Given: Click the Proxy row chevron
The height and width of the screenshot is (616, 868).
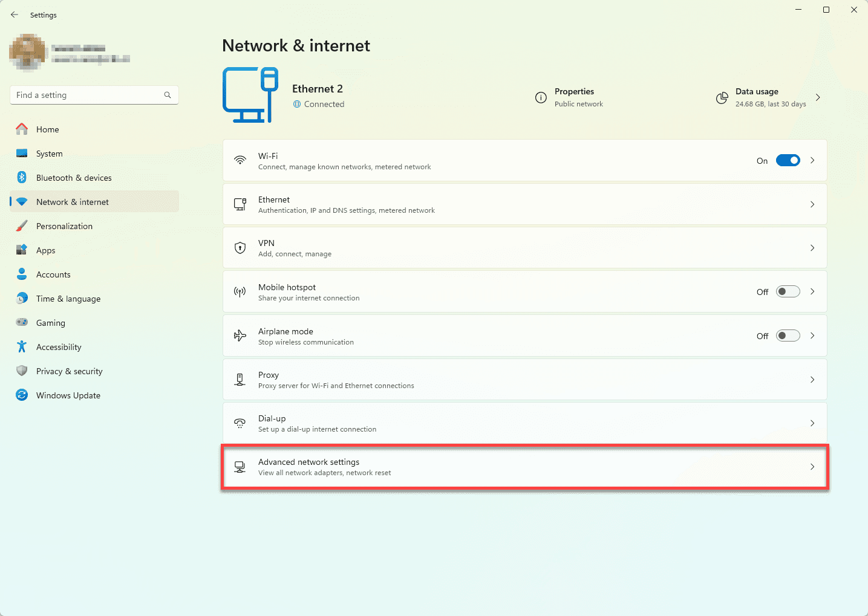Looking at the screenshot, I should 812,380.
